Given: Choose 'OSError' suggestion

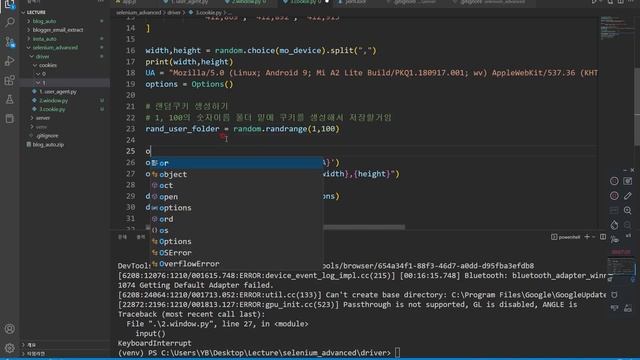Looking at the screenshot, I should click(x=237, y=253).
